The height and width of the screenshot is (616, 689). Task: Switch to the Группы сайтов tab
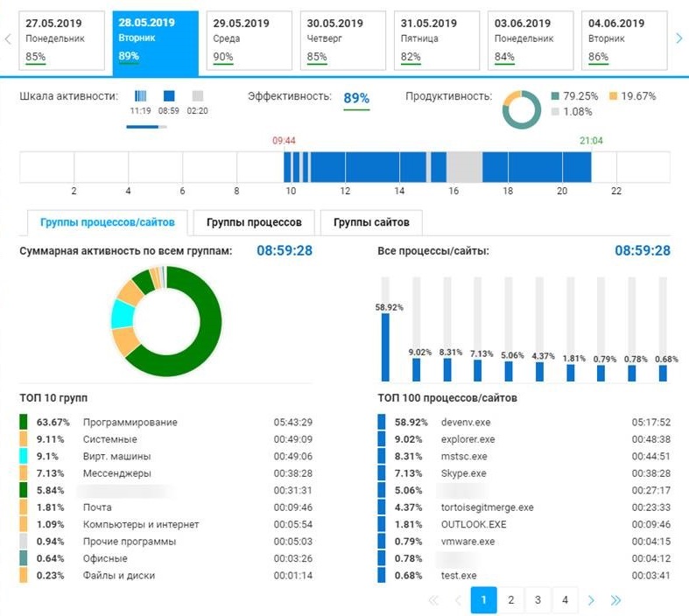point(370,222)
